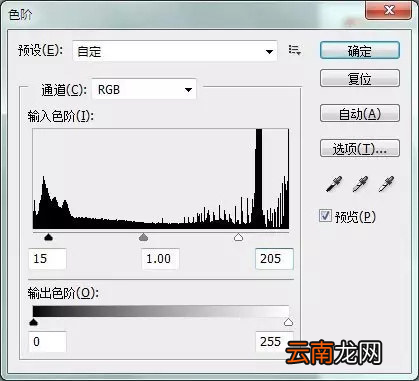Open the preset options menu icon
Viewport: 419px width, 381px height.
pos(294,50)
